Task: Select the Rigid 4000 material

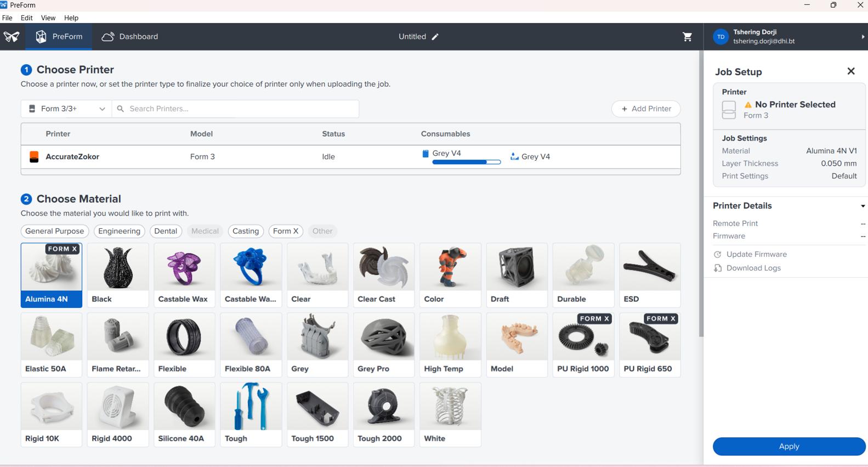Action: tap(118, 414)
